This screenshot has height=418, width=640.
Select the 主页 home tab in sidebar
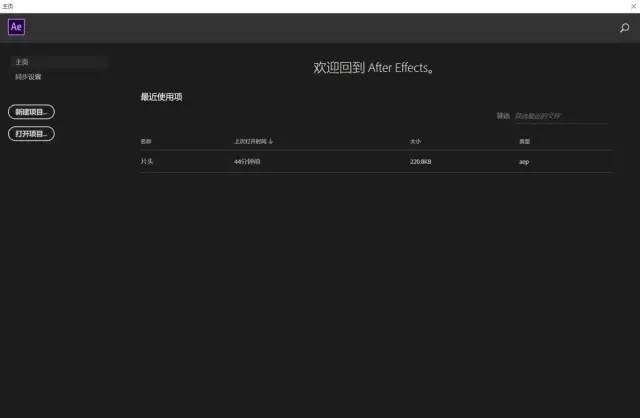[x=59, y=62]
